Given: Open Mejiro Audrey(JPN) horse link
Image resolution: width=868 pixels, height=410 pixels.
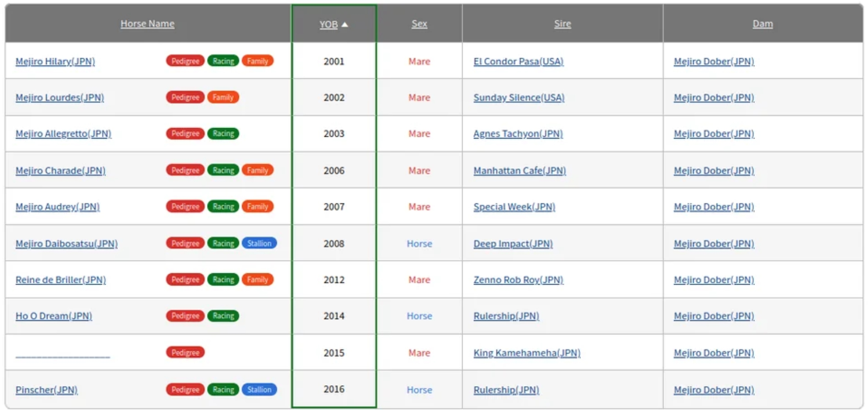Looking at the screenshot, I should click(x=57, y=207).
